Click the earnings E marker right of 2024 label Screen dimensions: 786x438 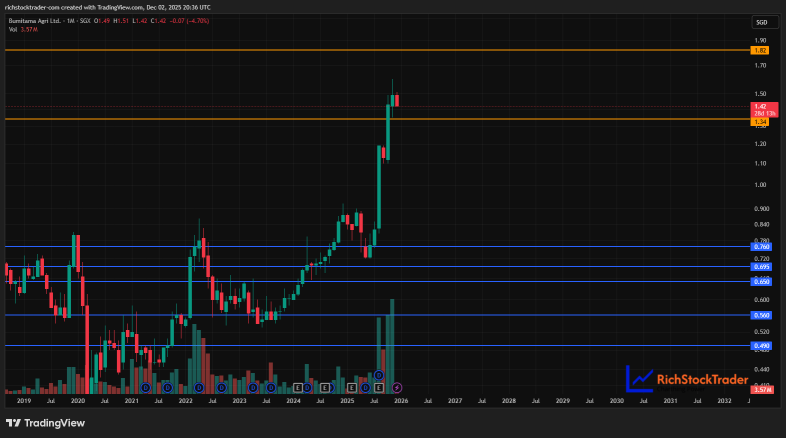pyautogui.click(x=298, y=387)
